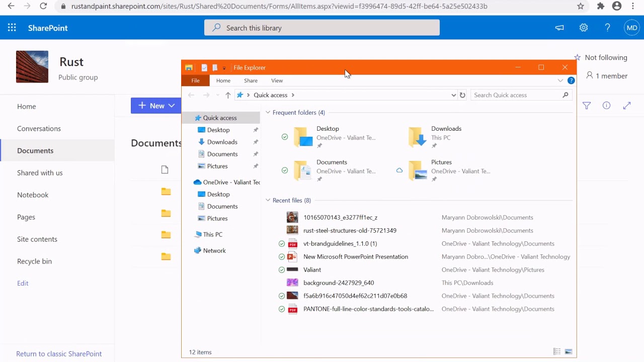Open Properties from the Quick Access Toolbar

click(x=204, y=67)
